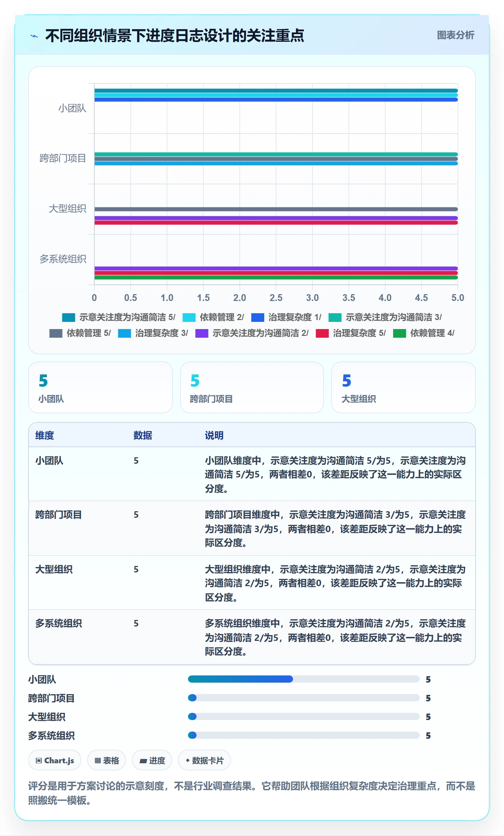The image size is (504, 836).
Task: Click the description starting 多系统组织维度中
Action: pyautogui.click(x=336, y=637)
